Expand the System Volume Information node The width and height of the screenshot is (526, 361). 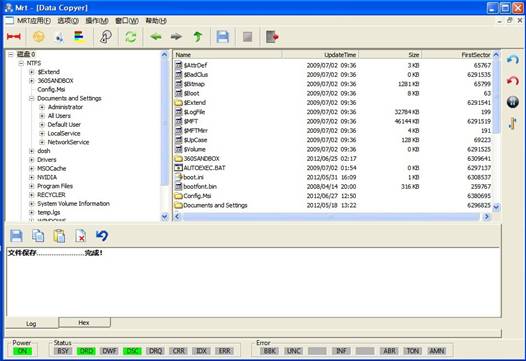32,204
